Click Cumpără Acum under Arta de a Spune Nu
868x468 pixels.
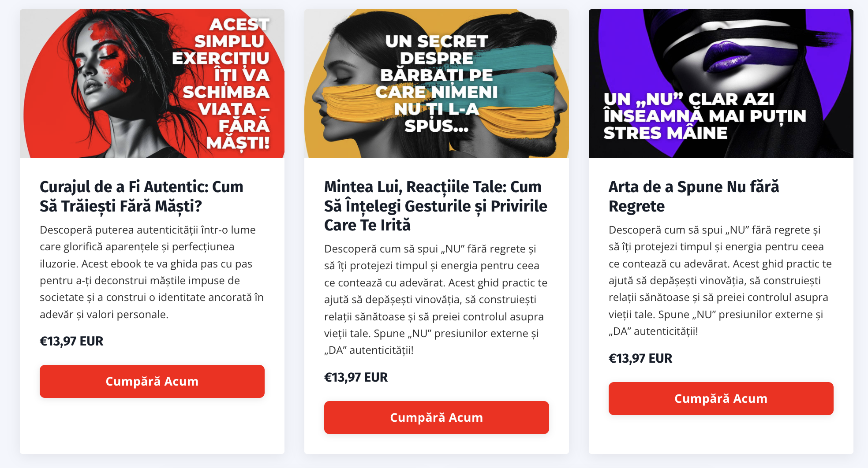click(x=721, y=398)
